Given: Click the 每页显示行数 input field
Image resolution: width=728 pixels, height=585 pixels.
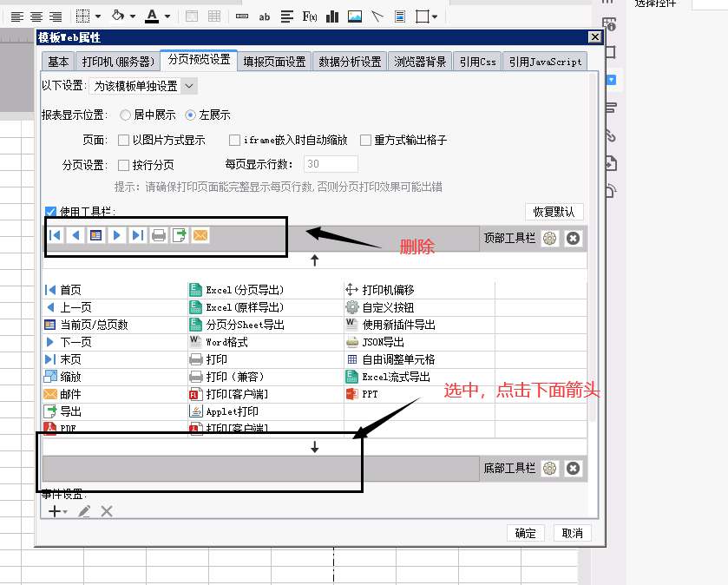Looking at the screenshot, I should (331, 165).
